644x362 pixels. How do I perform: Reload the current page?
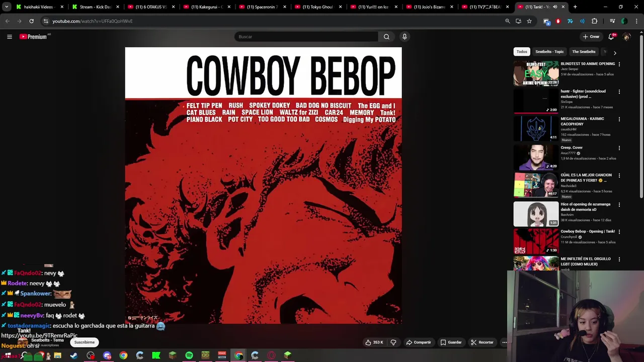coord(31,21)
